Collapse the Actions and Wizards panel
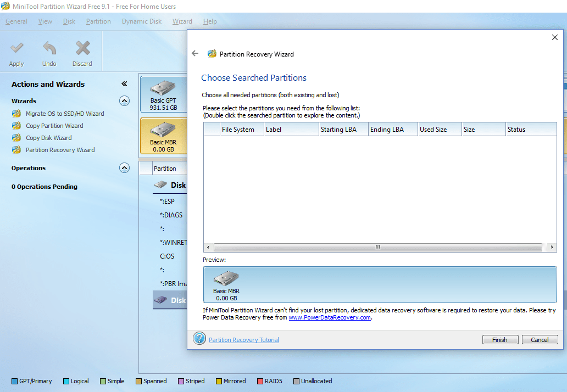567x392 pixels. [x=124, y=84]
